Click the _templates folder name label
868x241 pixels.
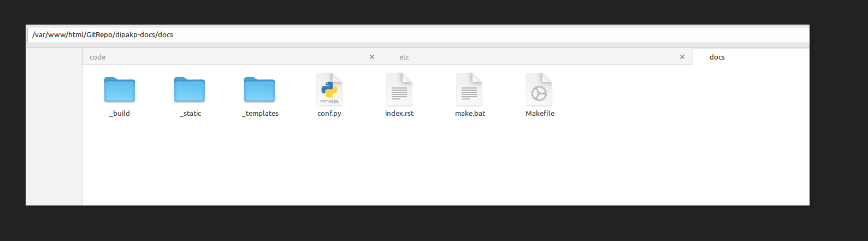point(260,114)
